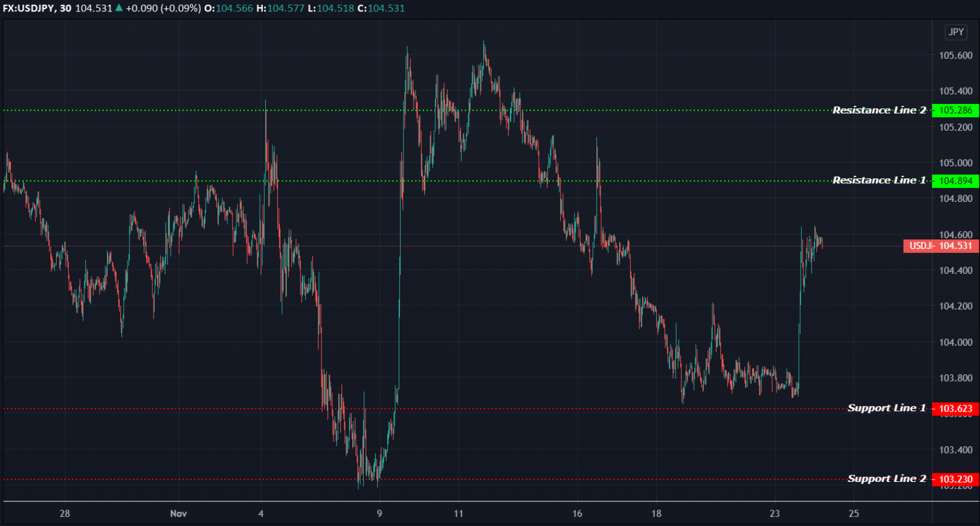Image resolution: width=980 pixels, height=526 pixels.
Task: Click the 30 interval value in header
Action: point(65,8)
